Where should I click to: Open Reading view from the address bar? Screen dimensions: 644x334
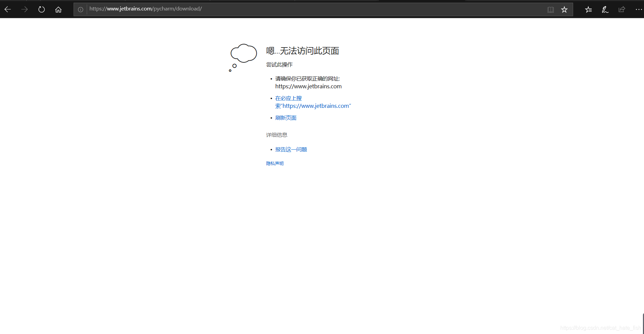point(551,9)
